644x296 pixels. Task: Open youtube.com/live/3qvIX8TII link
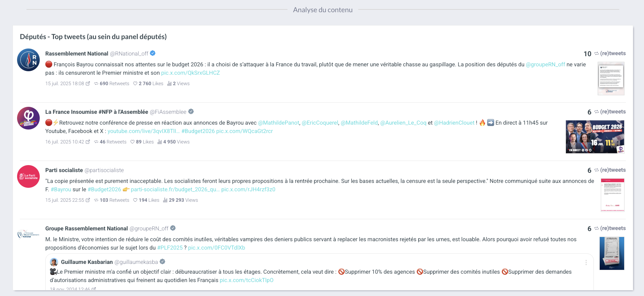[144, 131]
